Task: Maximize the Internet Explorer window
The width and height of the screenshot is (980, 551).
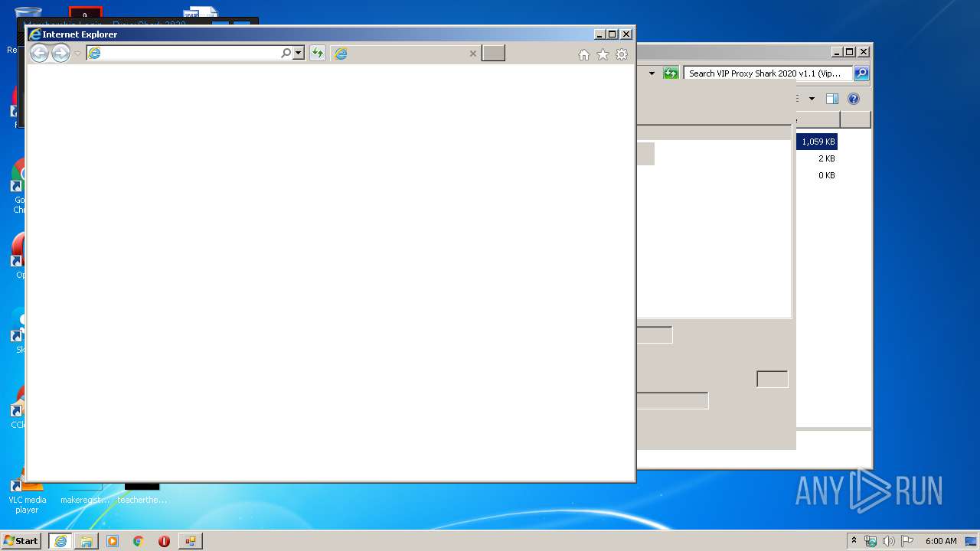Action: pyautogui.click(x=612, y=34)
